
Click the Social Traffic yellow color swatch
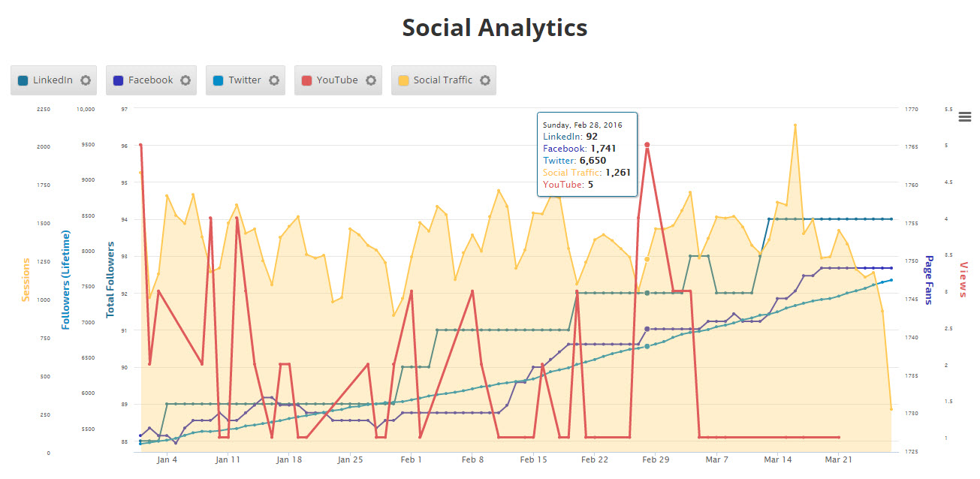[x=403, y=80]
